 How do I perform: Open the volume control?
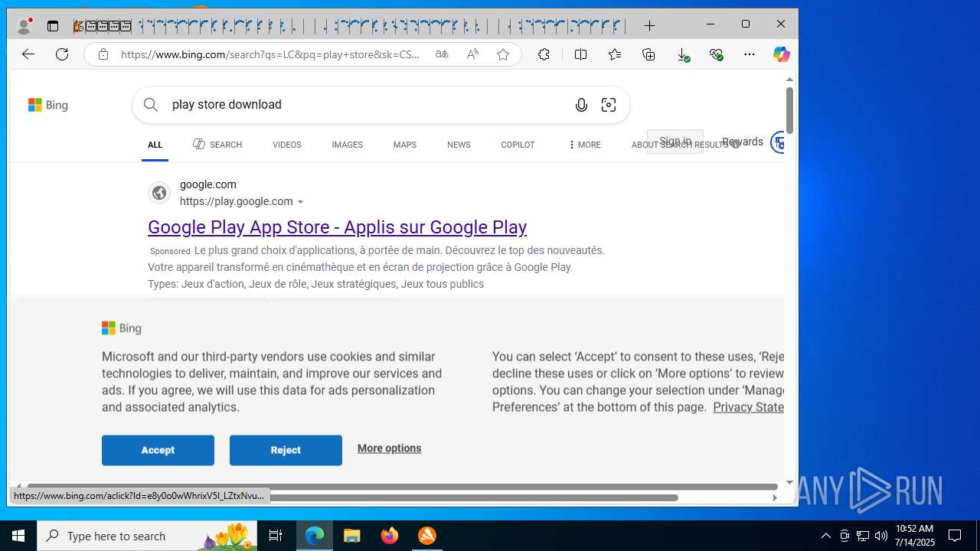tap(881, 536)
